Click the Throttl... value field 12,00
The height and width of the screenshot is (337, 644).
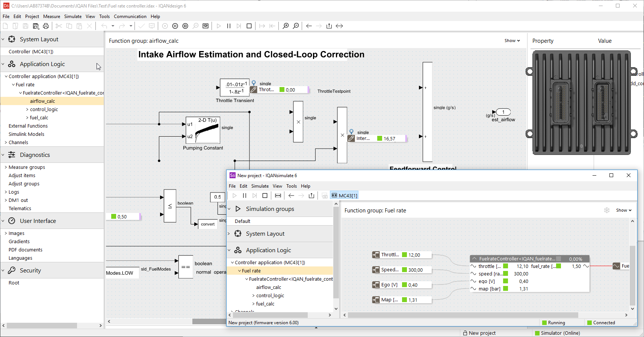click(416, 255)
